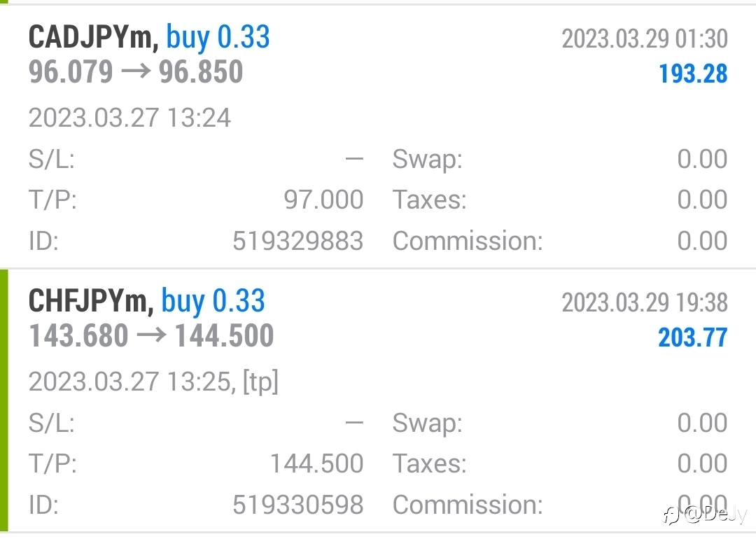
Task: Open the CADJPYm buy 0.33 trade entry
Action: pyautogui.click(x=378, y=136)
